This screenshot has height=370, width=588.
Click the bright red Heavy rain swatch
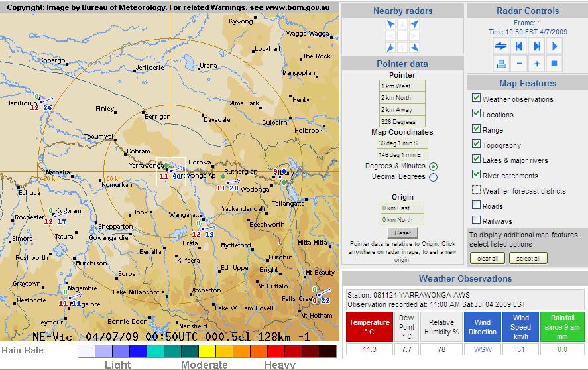click(x=276, y=351)
